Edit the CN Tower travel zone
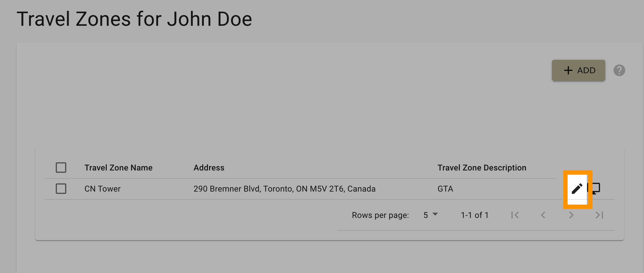Viewport: 644px width, 273px height. 577,189
